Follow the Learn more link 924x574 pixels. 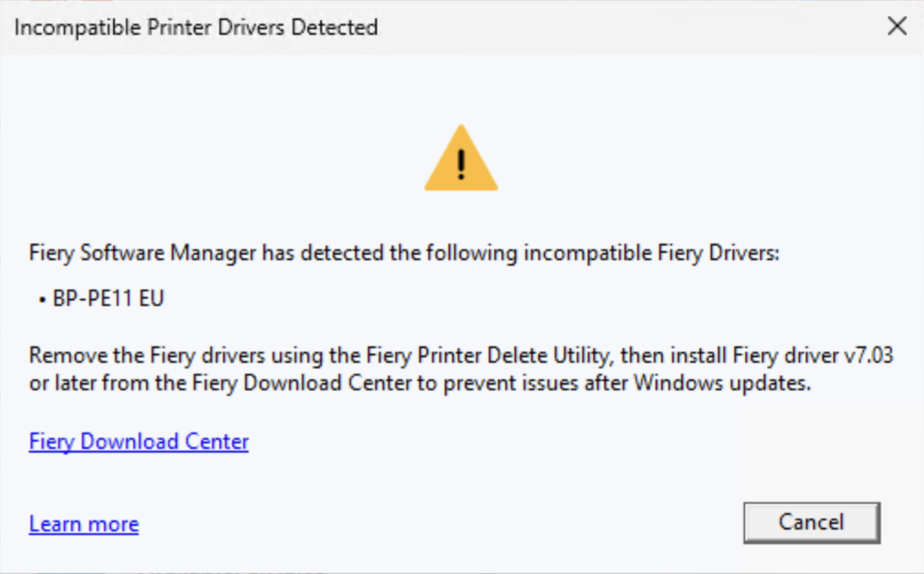pos(84,524)
